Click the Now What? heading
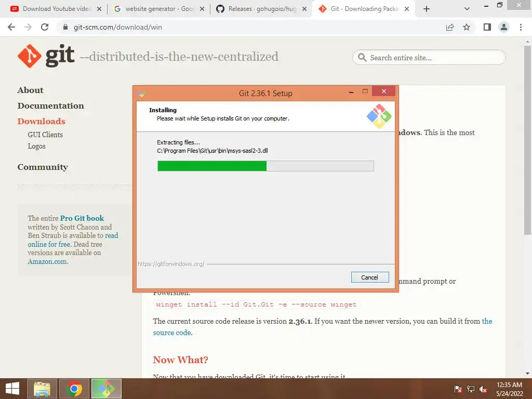 coord(180,360)
